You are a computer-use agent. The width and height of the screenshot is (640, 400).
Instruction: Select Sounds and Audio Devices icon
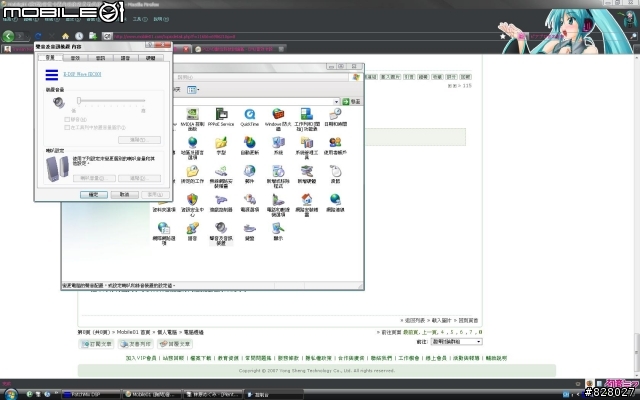221,233
